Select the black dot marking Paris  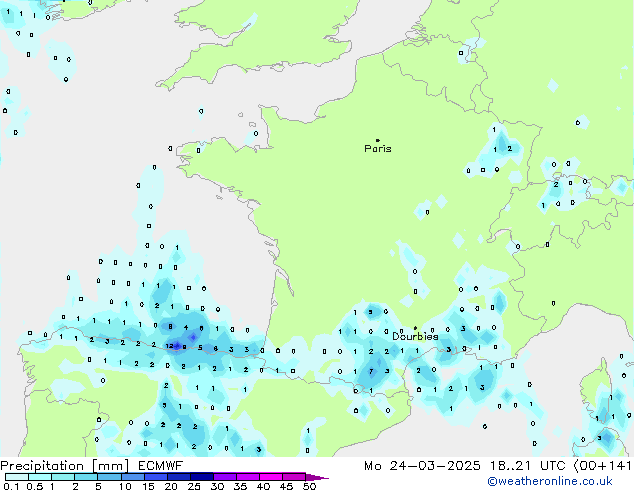click(x=378, y=140)
